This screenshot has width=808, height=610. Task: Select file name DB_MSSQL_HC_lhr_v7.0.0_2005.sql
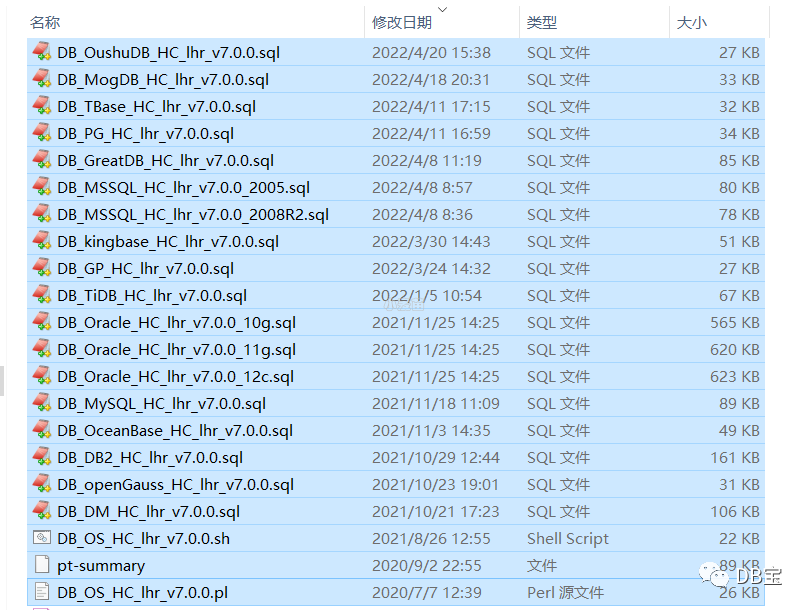coord(183,188)
